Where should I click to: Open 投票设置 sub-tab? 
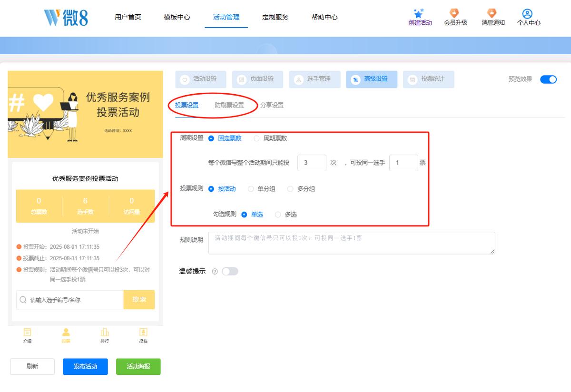187,106
